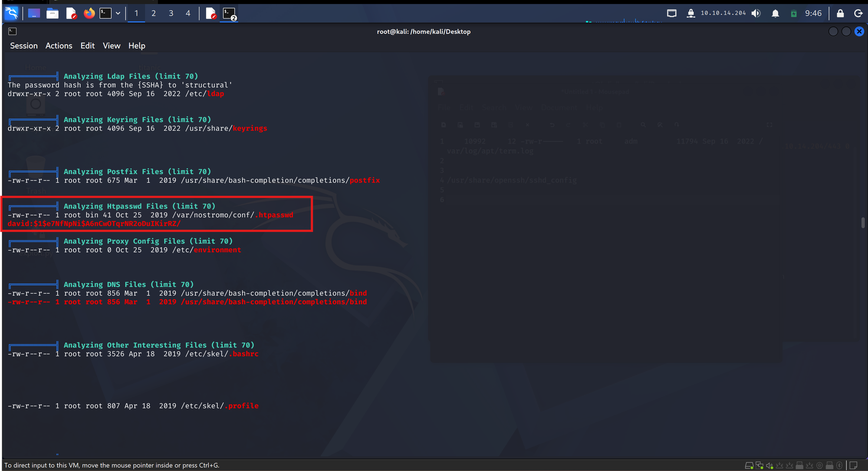Click the battery charging indicator
The image size is (868, 471).
(794, 13)
